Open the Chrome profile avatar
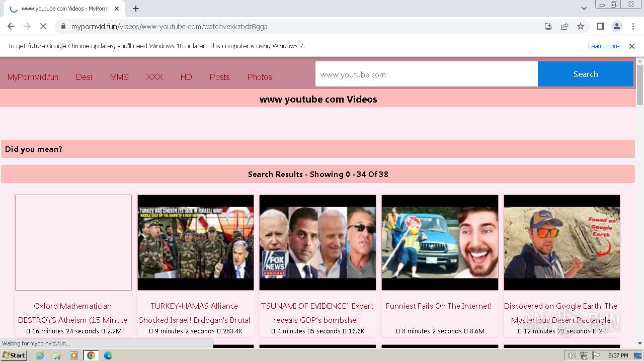 point(617,26)
